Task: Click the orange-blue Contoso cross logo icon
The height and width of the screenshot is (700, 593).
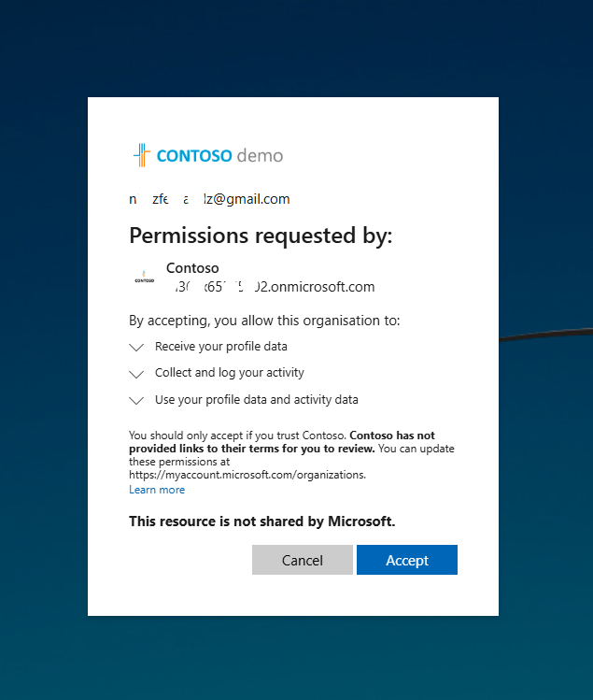Action: [x=142, y=155]
